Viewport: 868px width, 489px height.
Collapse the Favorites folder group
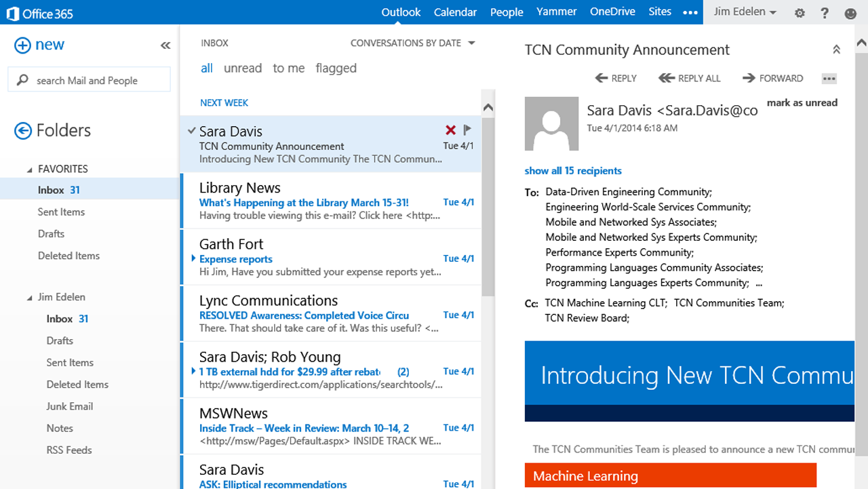click(29, 170)
